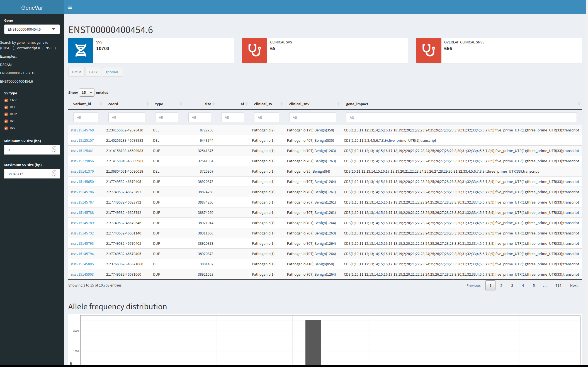This screenshot has width=588, height=367.
Task: Uncheck the CNV SV type checkbox
Action: (6, 100)
